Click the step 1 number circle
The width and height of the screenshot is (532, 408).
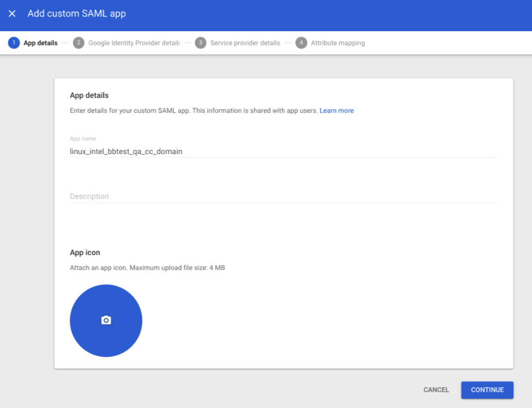[14, 43]
